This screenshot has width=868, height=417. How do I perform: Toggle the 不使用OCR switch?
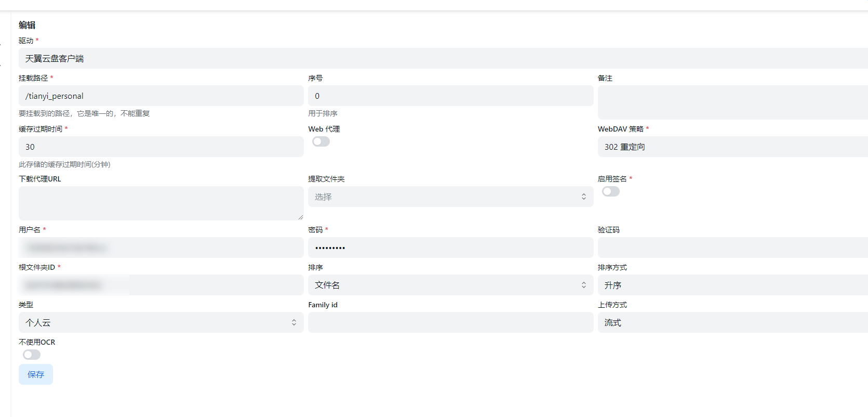(x=32, y=355)
